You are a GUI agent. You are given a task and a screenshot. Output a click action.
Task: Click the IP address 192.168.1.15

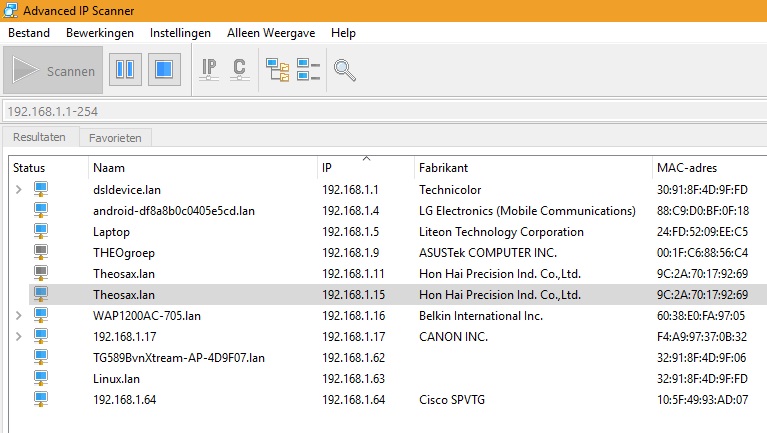tap(353, 295)
